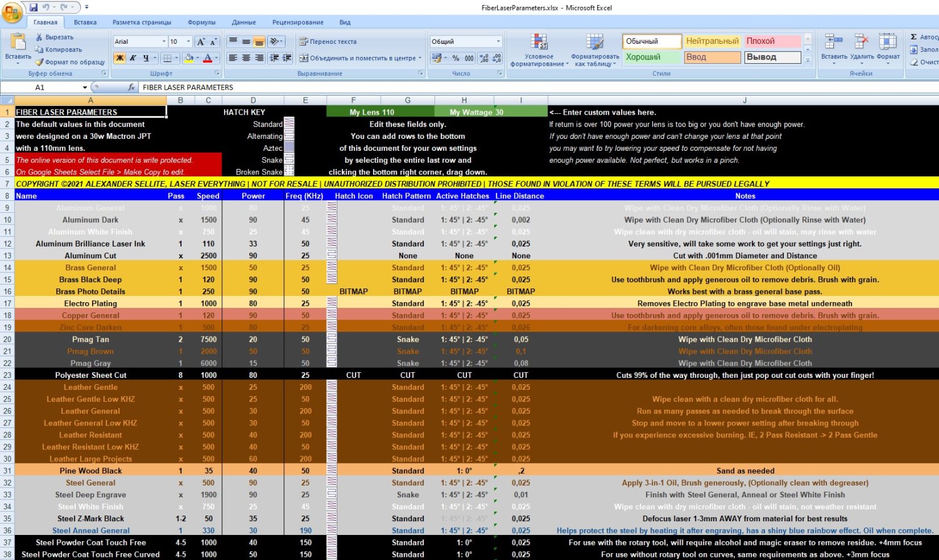Open the Arial font name dropdown

[164, 42]
